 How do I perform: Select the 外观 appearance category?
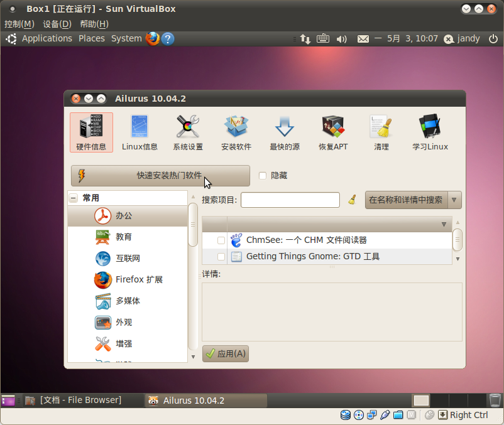[x=128, y=322]
